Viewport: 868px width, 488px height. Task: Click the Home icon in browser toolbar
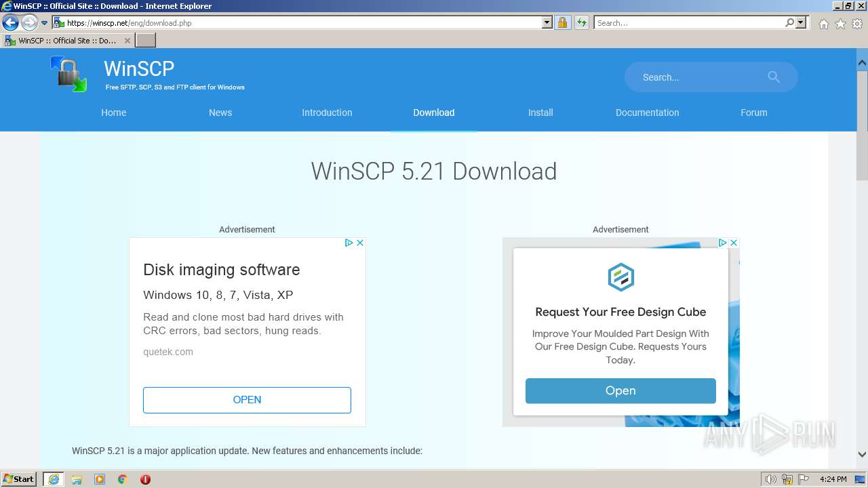tap(823, 24)
